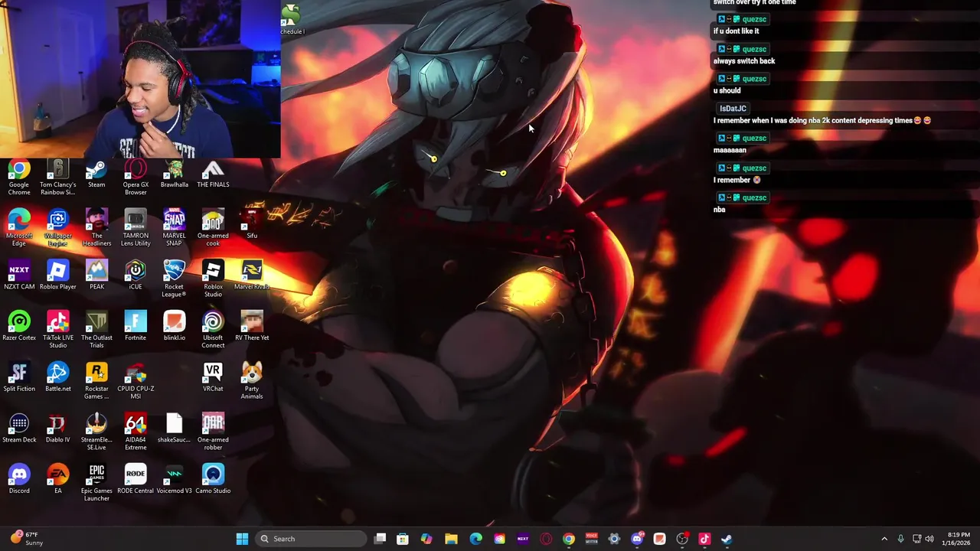Open the Windows Start menu
The height and width of the screenshot is (551, 980).
[x=242, y=539]
